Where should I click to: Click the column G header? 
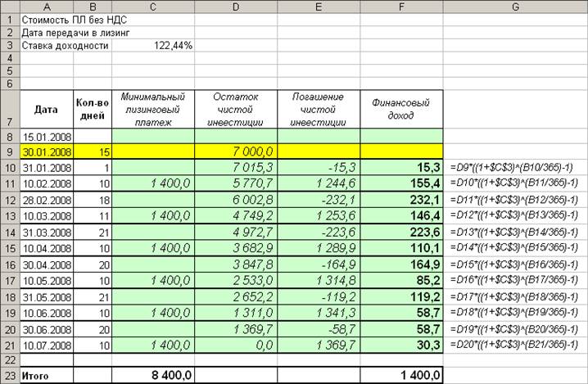514,7
